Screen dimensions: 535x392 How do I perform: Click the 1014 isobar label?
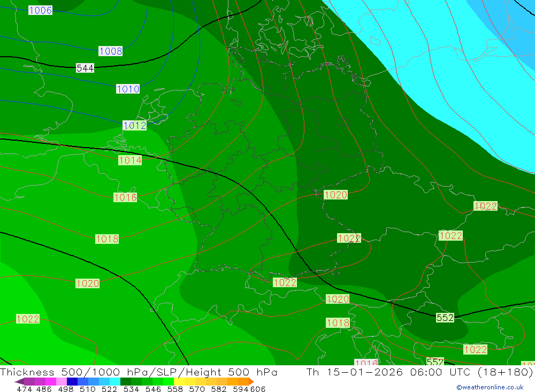[130, 160]
